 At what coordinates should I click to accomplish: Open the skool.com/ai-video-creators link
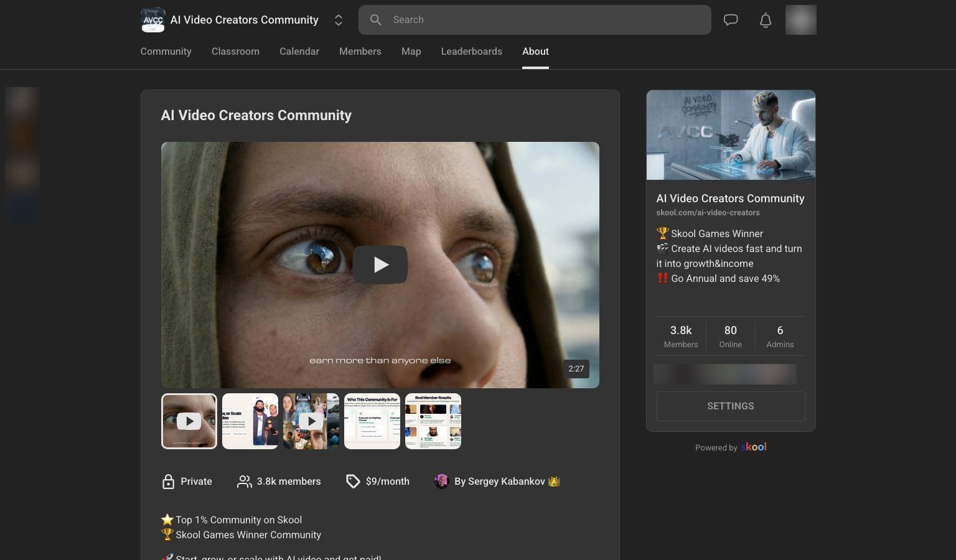708,213
